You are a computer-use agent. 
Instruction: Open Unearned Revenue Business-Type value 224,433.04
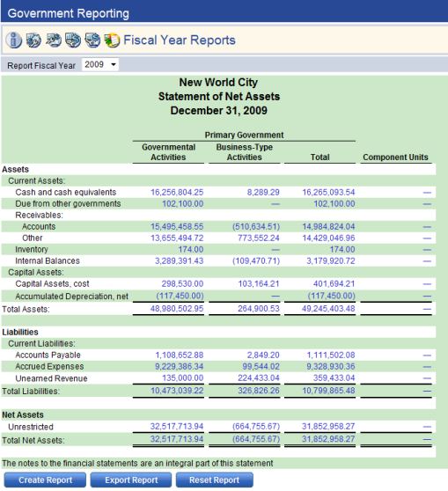pyautogui.click(x=259, y=378)
